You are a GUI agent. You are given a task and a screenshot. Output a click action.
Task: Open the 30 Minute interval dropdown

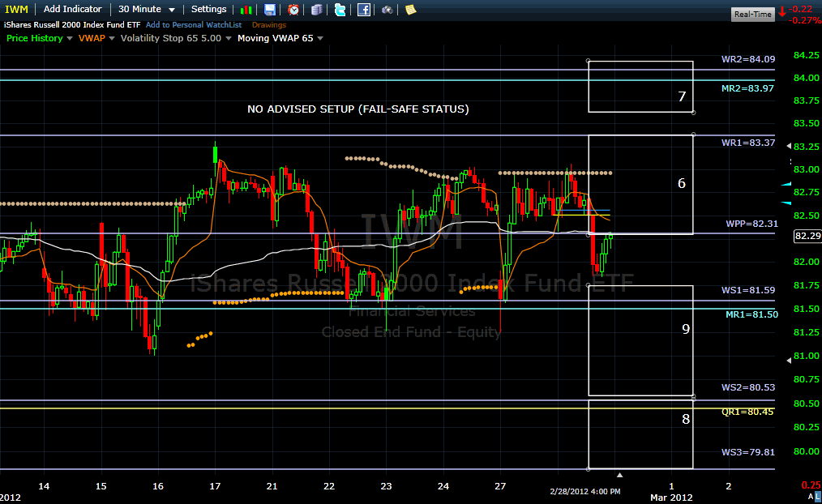(146, 9)
